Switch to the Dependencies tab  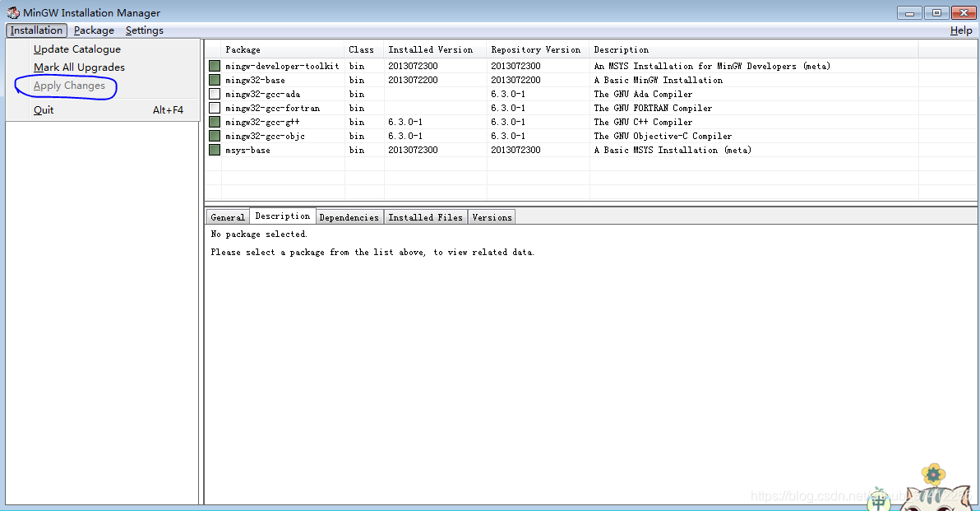point(349,217)
